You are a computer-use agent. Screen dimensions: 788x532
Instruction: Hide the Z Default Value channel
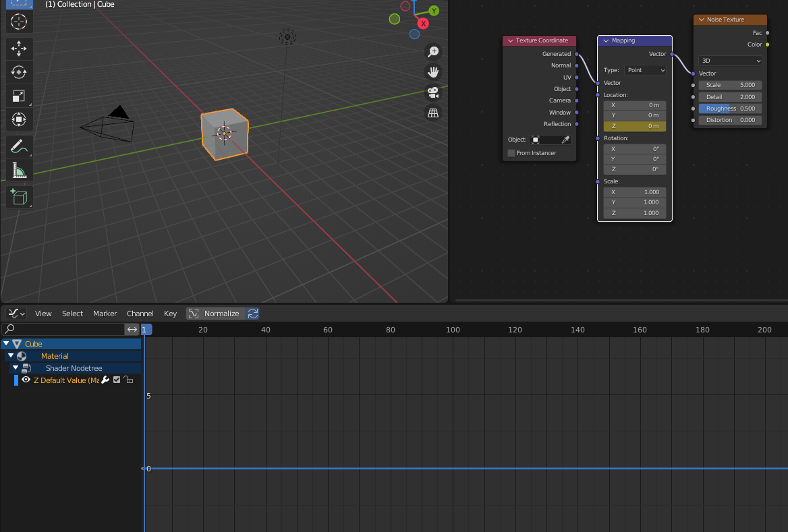[26, 380]
